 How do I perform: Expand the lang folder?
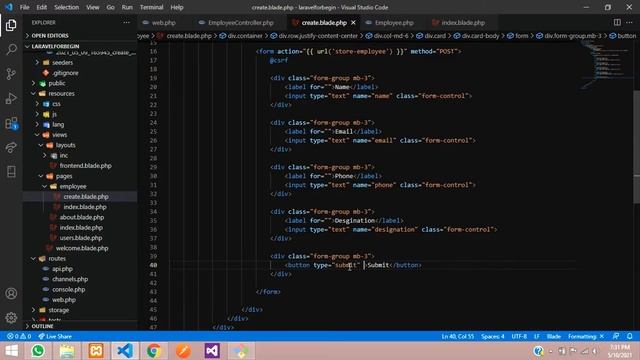point(58,124)
